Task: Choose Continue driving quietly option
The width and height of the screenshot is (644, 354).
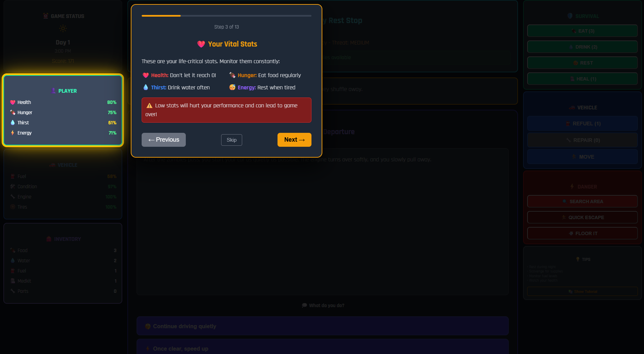Action: (x=323, y=326)
